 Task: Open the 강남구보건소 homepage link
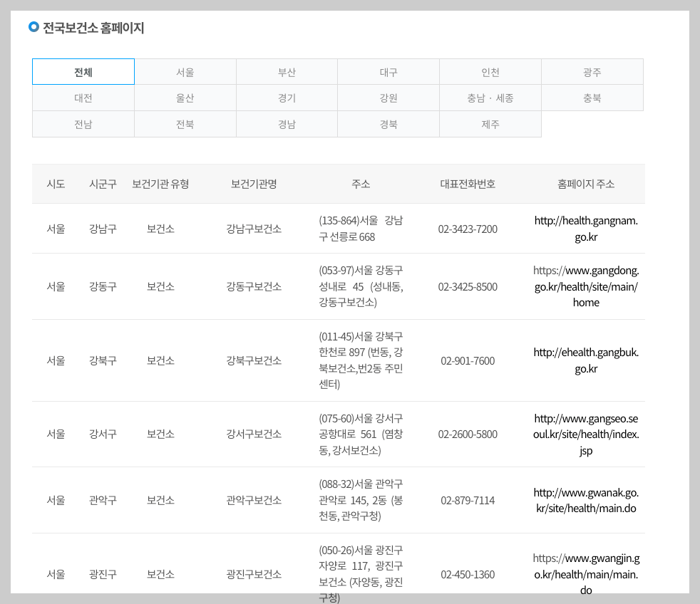pos(586,229)
